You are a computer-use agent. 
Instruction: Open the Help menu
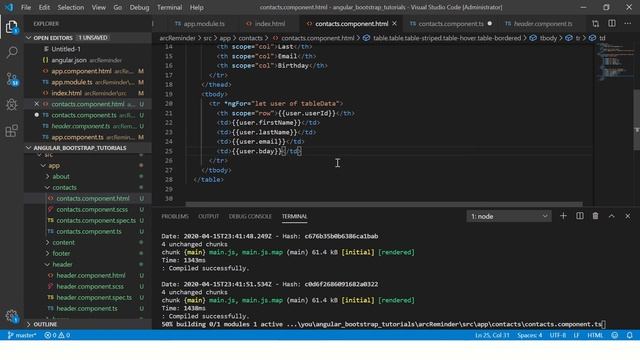click(x=196, y=7)
